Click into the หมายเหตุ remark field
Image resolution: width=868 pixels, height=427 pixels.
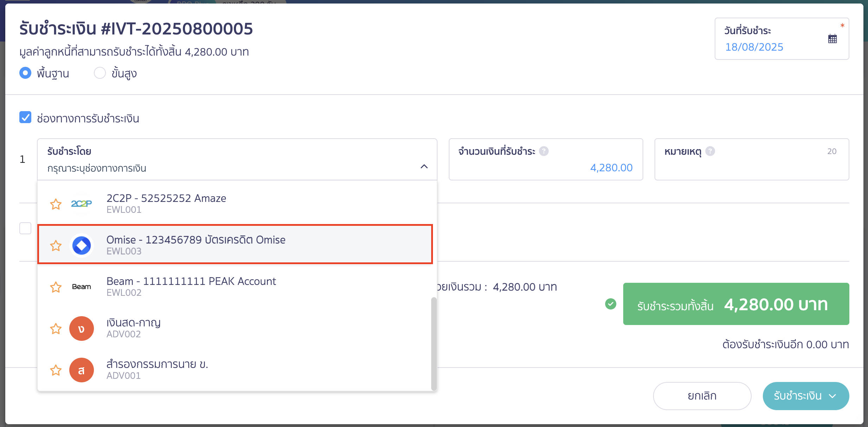point(752,159)
